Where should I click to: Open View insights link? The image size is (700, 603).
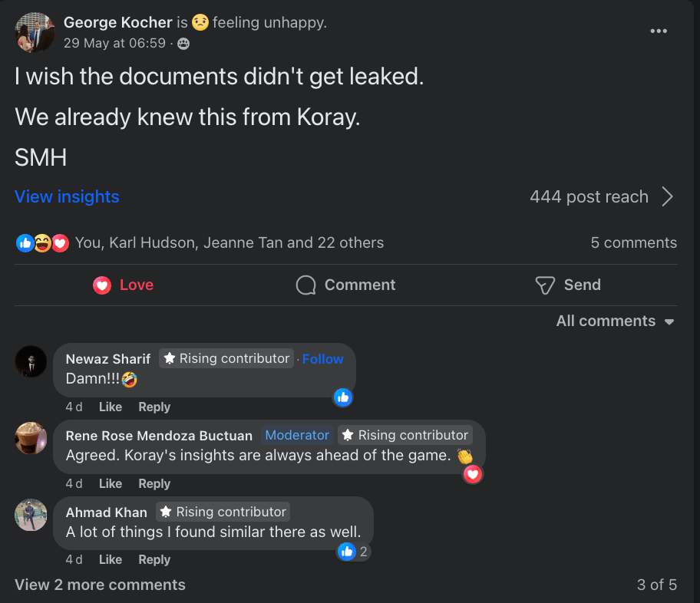pyautogui.click(x=67, y=196)
